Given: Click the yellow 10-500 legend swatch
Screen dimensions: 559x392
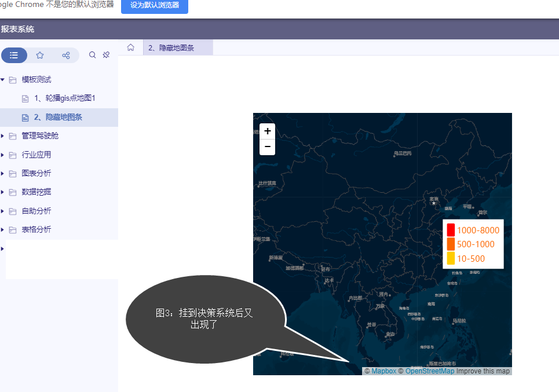Looking at the screenshot, I should [451, 259].
